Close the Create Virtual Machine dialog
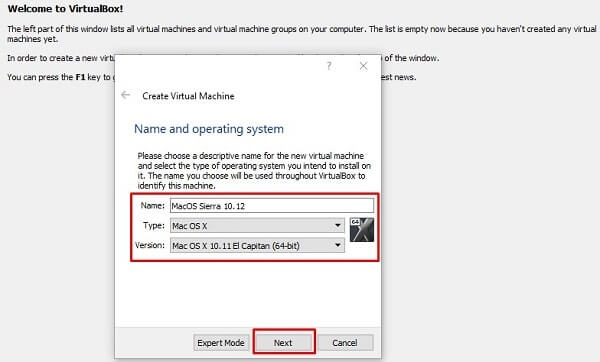The image size is (600, 362). tap(363, 66)
